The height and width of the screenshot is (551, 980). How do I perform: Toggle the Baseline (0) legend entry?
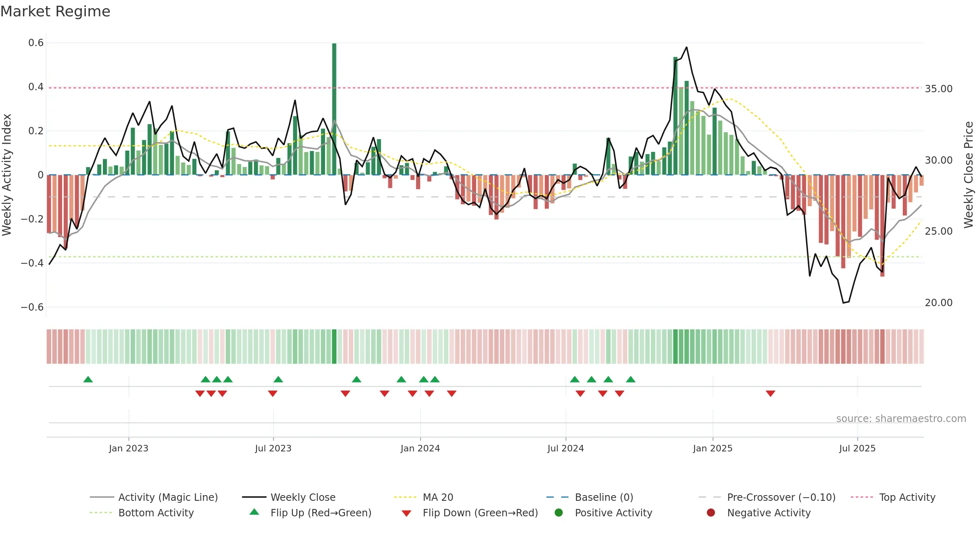pos(590,497)
